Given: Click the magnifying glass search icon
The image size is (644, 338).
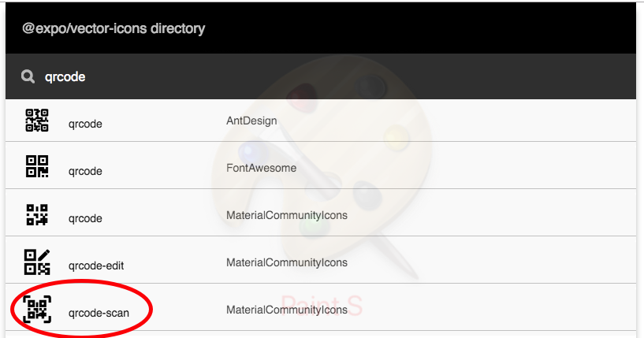Looking at the screenshot, I should (x=28, y=76).
